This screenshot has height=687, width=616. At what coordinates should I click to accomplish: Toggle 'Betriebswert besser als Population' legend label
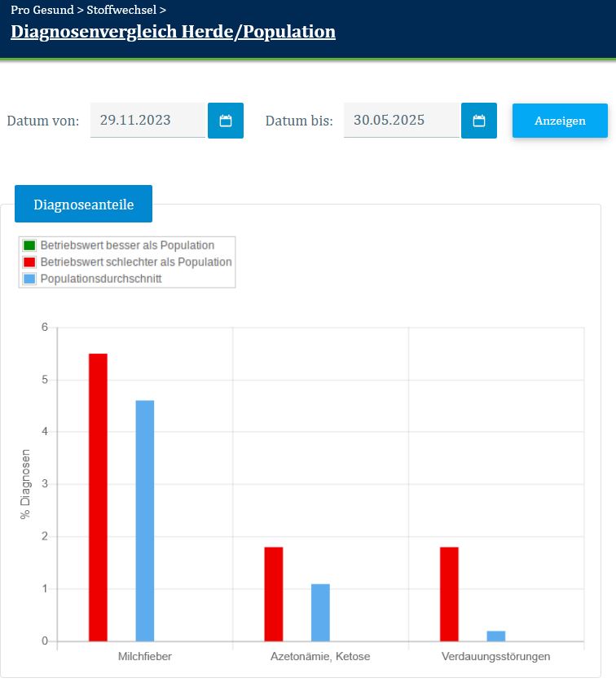pos(127,245)
